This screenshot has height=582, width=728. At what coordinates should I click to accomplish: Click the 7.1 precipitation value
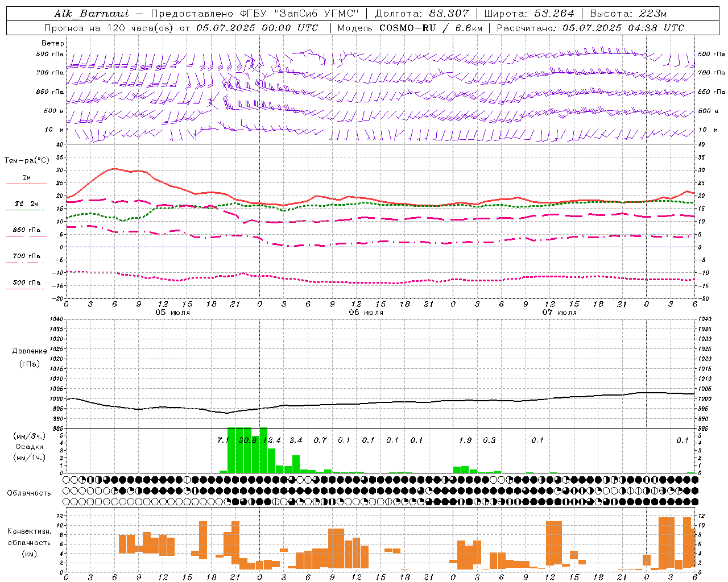click(x=223, y=440)
